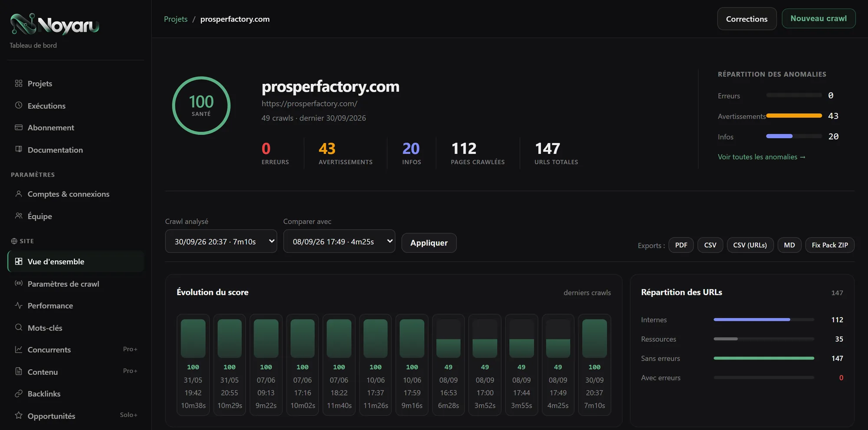Open the Équipe menu item
This screenshot has width=868, height=430.
[76, 216]
